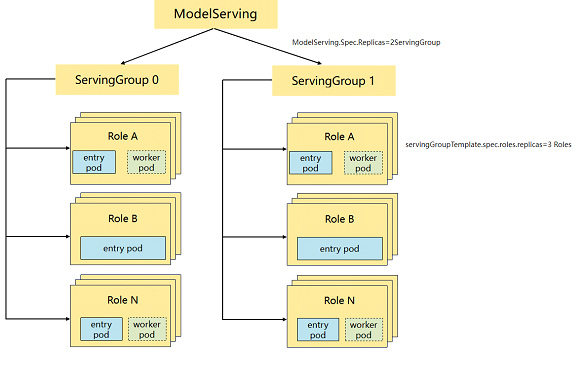Select entry pod in ServingGroup 1 Role N
This screenshot has height=366, width=585.
318,329
